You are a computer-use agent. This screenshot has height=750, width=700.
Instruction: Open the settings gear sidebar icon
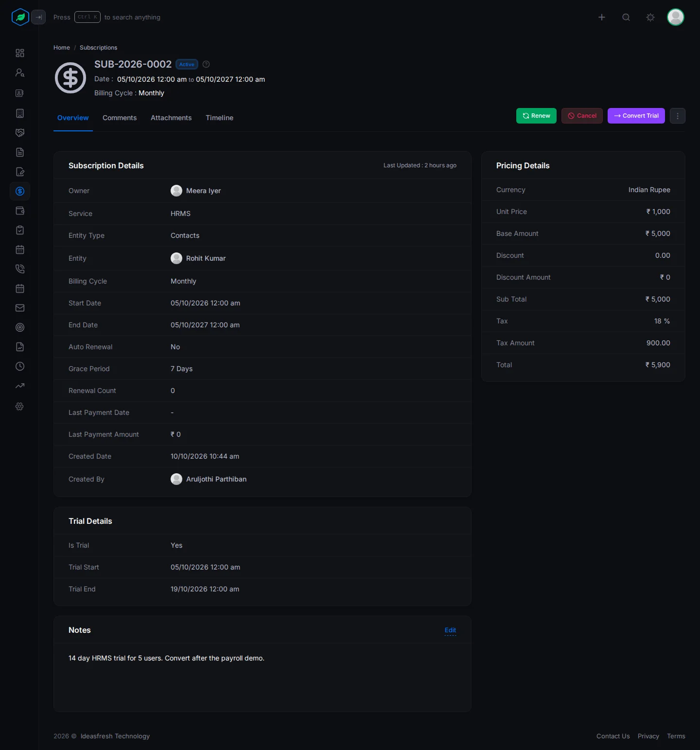[x=20, y=406]
